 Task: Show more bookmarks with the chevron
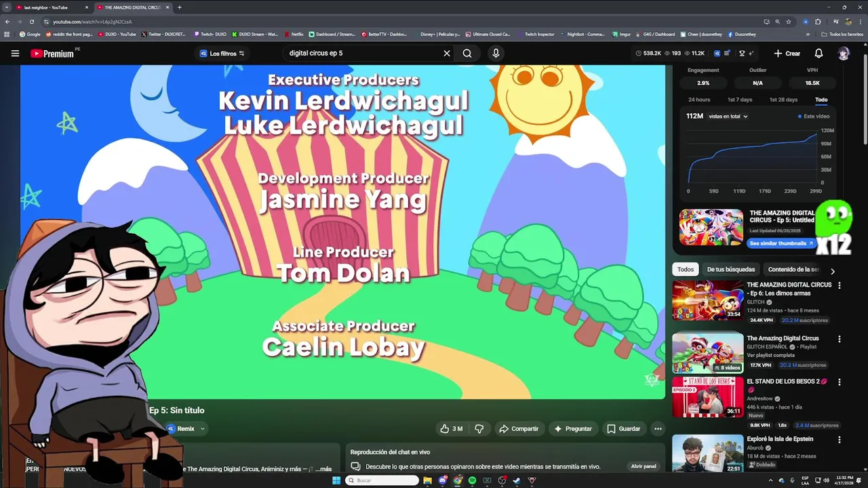(808, 34)
